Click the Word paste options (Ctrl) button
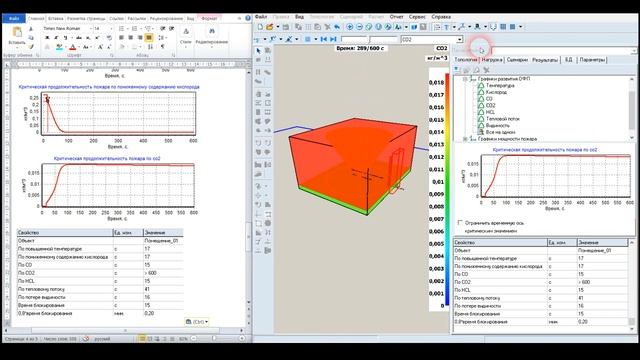 (196, 322)
